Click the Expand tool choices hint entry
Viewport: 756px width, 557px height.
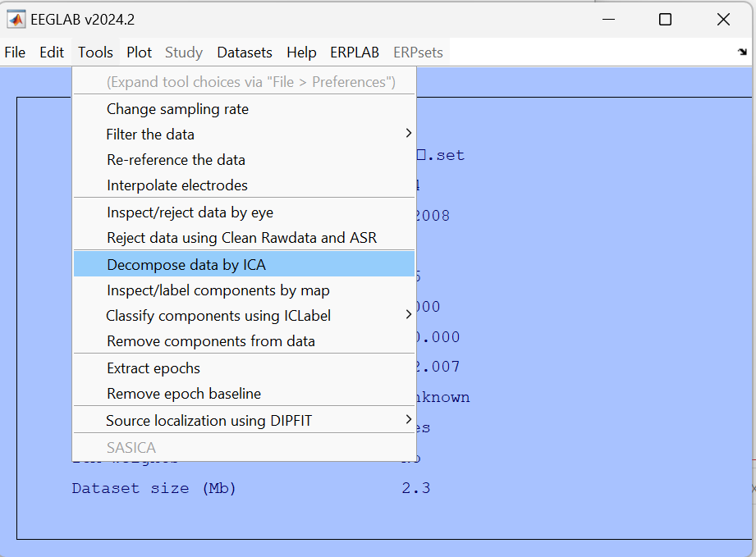coord(244,82)
